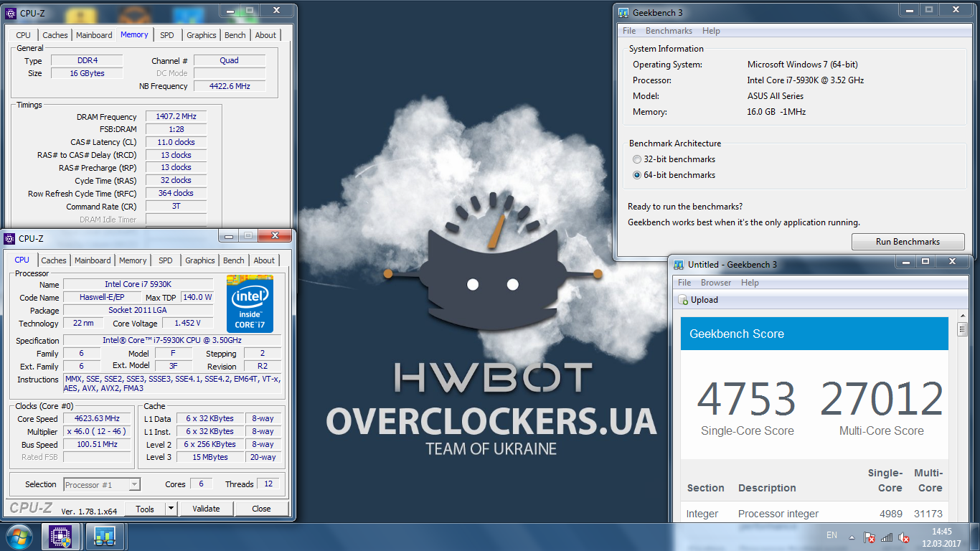Select 64-bit benchmarks radio button
980x551 pixels.
(637, 175)
